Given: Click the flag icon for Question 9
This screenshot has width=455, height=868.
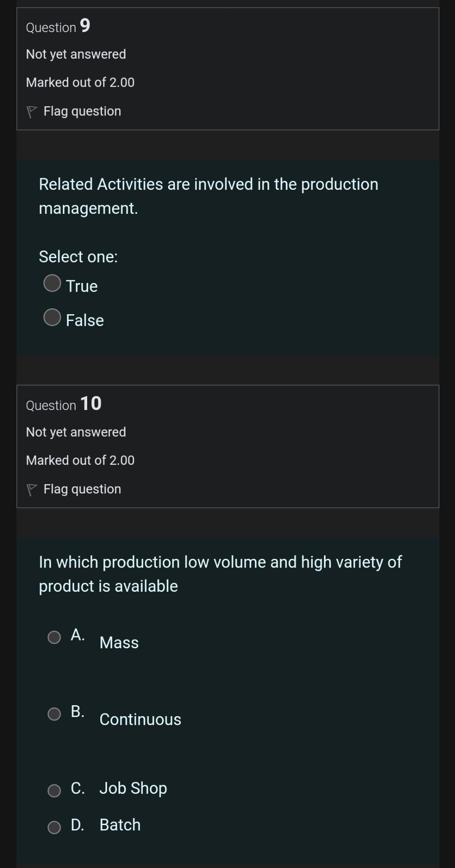Looking at the screenshot, I should [x=32, y=111].
